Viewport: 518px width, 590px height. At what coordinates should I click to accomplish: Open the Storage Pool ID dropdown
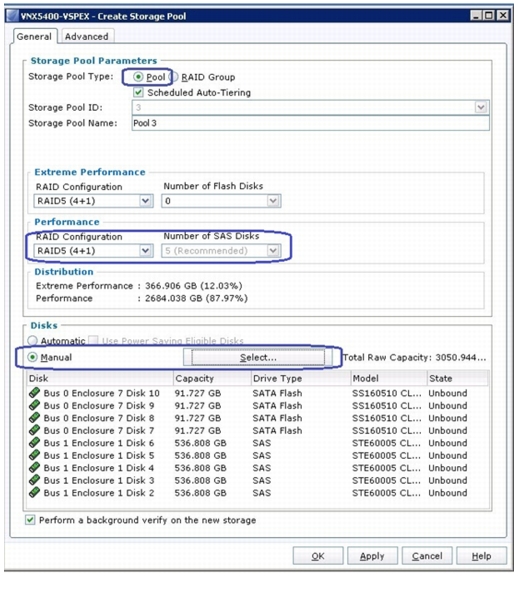click(481, 107)
